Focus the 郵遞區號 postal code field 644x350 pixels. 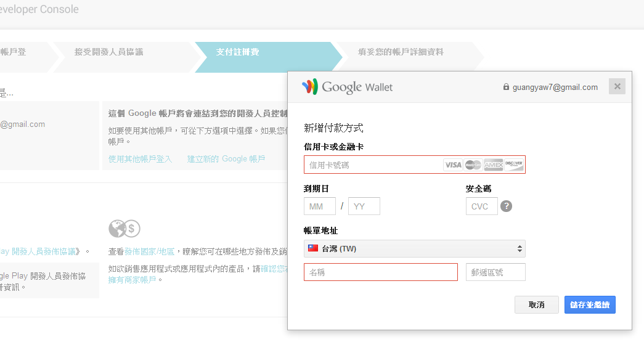coord(495,272)
